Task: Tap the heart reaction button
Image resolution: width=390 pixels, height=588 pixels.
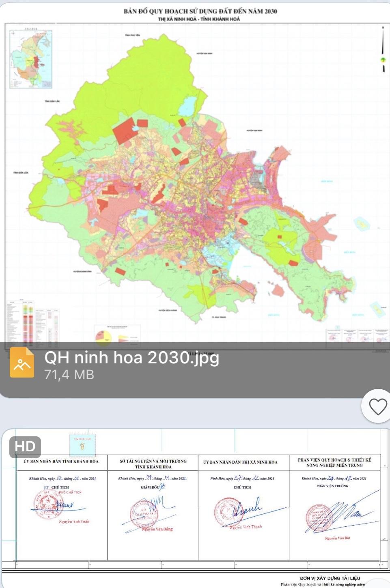Action: coord(377,406)
